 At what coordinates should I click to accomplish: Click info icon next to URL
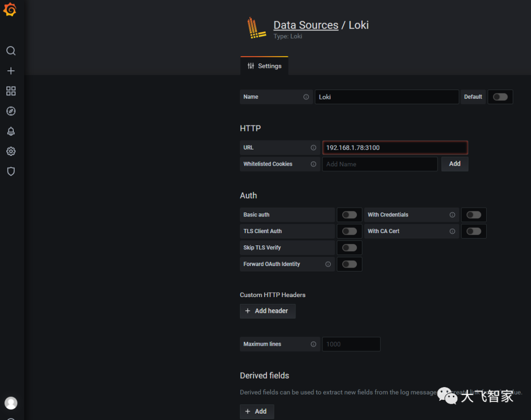[314, 148]
